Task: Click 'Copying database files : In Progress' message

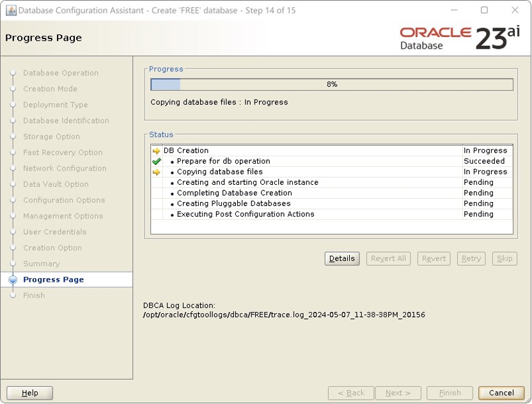Action: coord(219,102)
